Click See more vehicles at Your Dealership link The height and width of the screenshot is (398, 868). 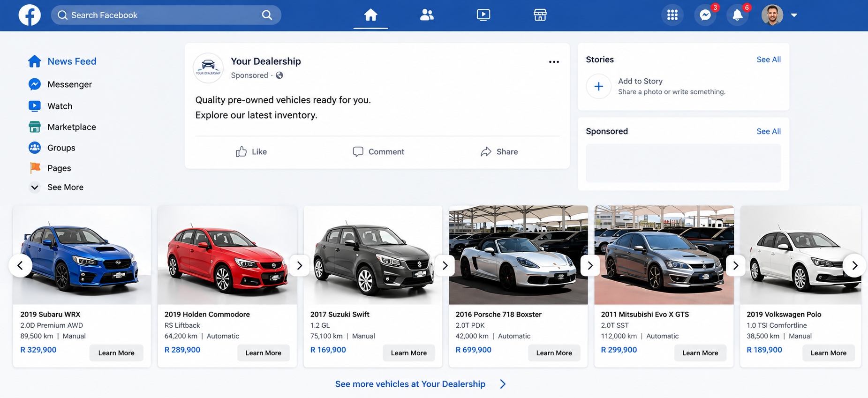click(x=410, y=384)
